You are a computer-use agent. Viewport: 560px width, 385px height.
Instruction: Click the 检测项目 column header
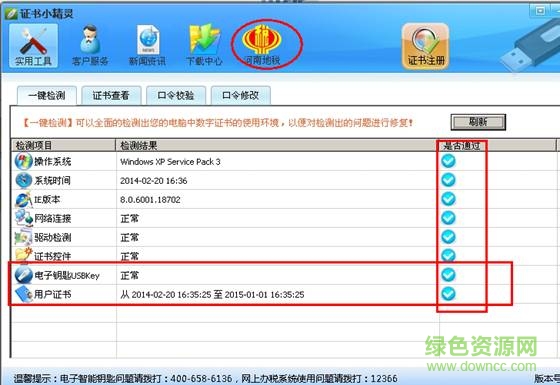point(63,145)
